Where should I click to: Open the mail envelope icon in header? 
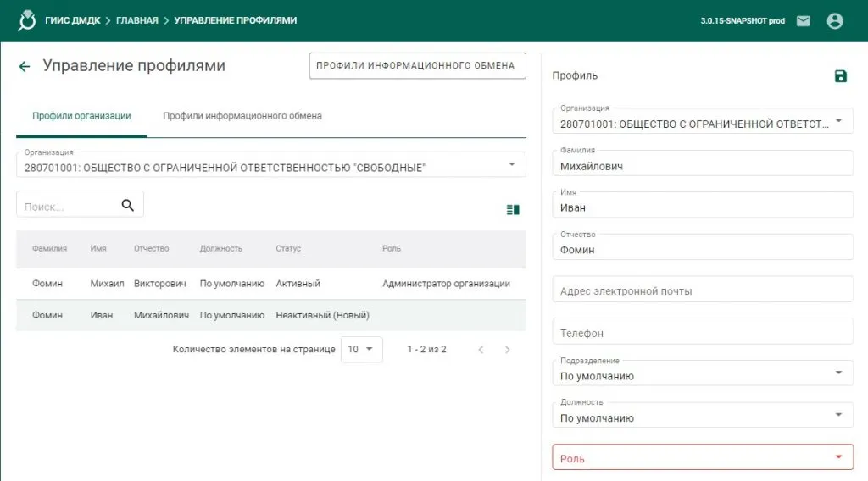click(x=804, y=21)
